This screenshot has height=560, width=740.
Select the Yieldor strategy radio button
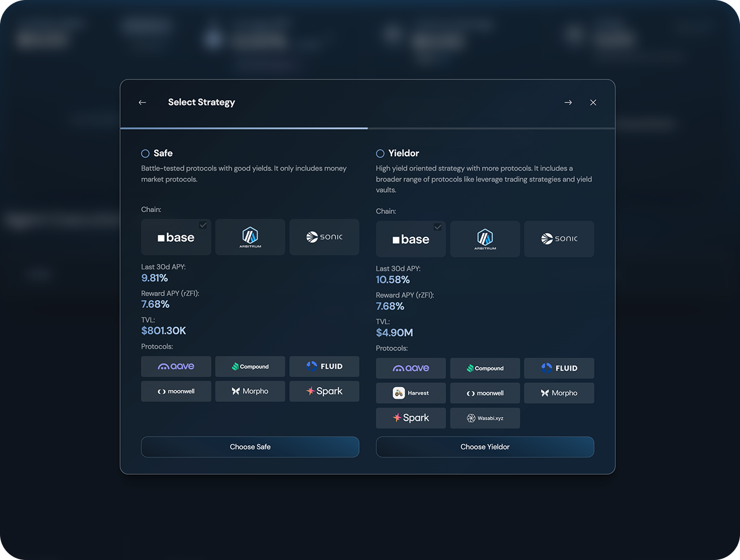tap(380, 153)
